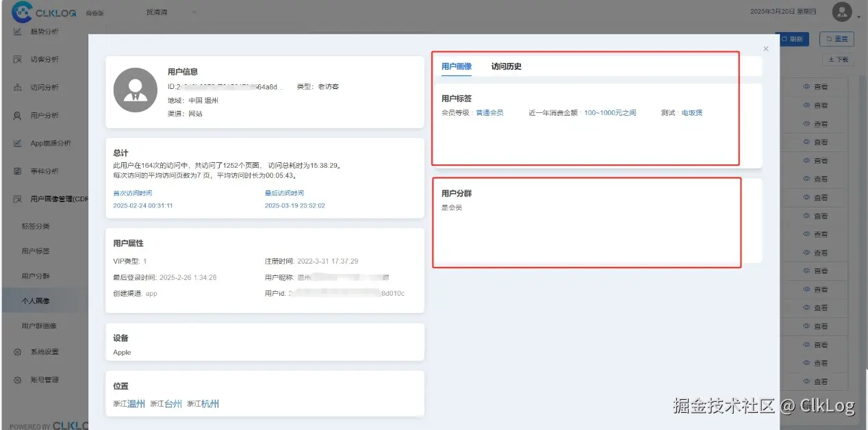The image size is (868, 430).
Task: Click the 温州 location link
Action: click(136, 404)
